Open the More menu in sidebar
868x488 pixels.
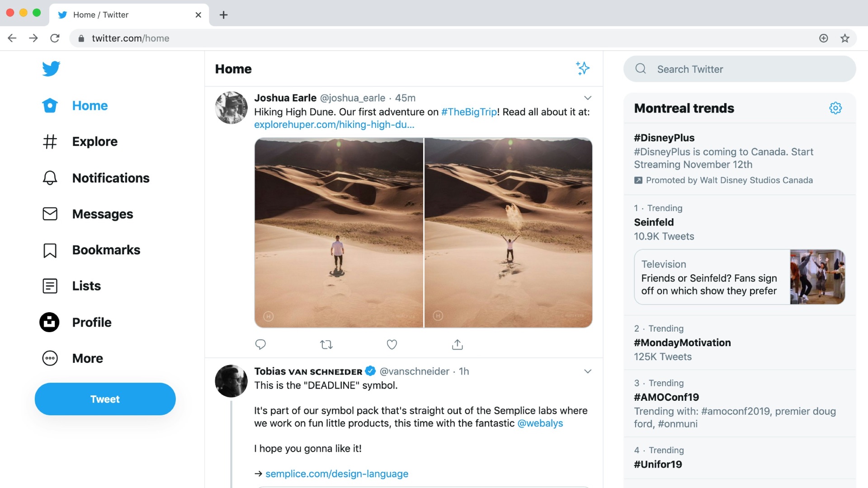(x=72, y=358)
